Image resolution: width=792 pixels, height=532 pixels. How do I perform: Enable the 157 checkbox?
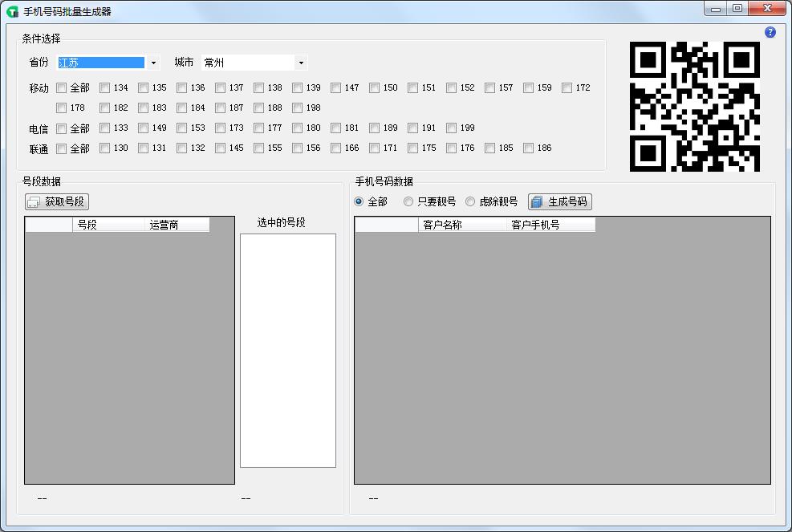click(x=489, y=88)
